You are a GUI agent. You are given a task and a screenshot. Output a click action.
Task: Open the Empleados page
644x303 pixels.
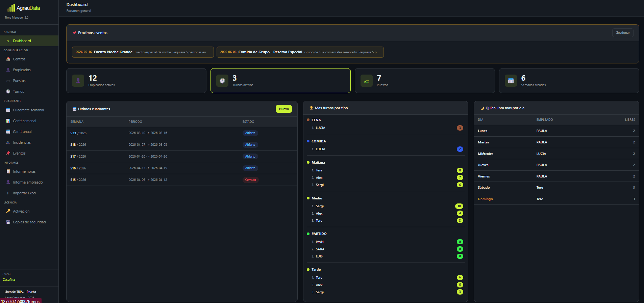pos(29,70)
